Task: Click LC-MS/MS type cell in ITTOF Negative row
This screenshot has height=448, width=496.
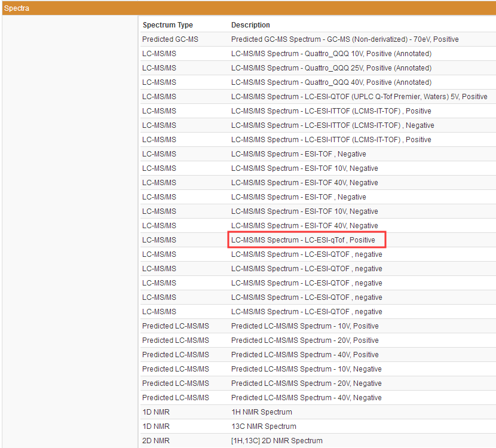Action: (x=159, y=125)
